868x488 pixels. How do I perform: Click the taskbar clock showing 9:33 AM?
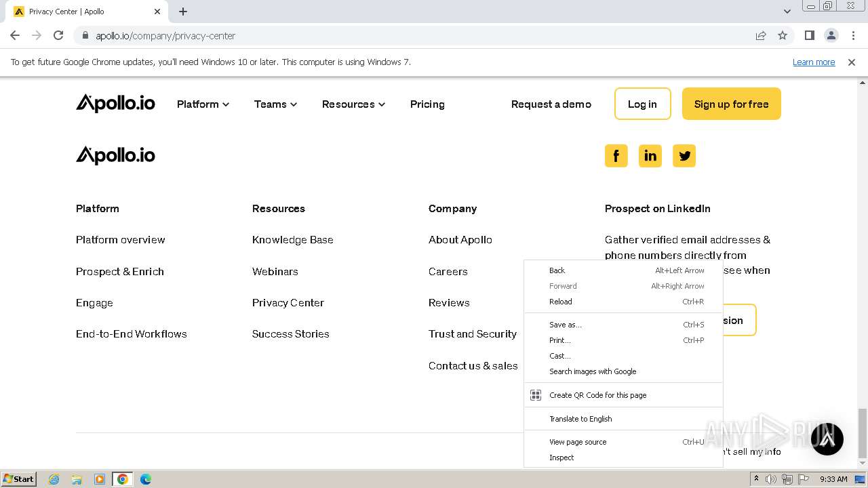tap(833, 479)
